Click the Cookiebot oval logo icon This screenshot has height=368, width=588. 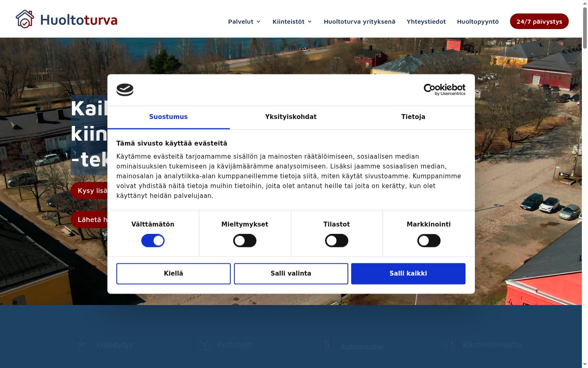pyautogui.click(x=125, y=90)
